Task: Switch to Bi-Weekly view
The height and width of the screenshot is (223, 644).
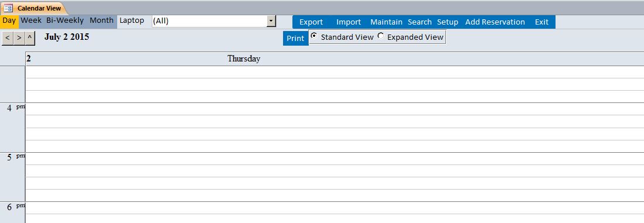Action: [65, 20]
